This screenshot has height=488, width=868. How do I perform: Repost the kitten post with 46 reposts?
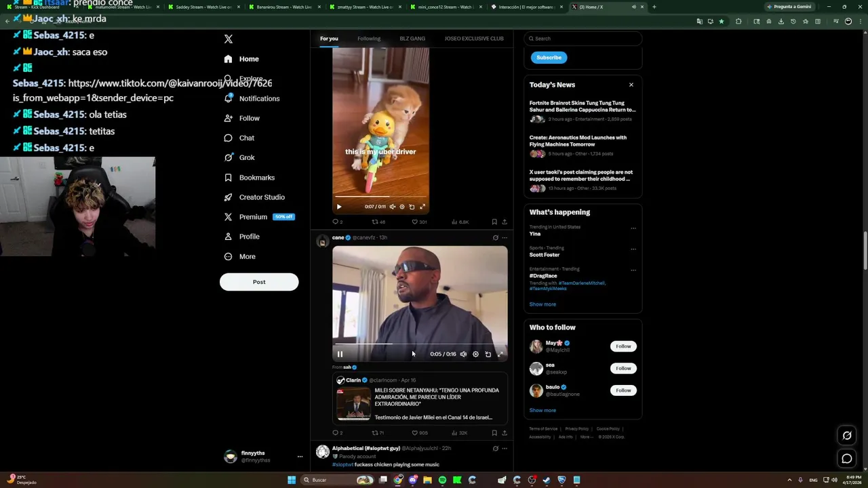378,222
